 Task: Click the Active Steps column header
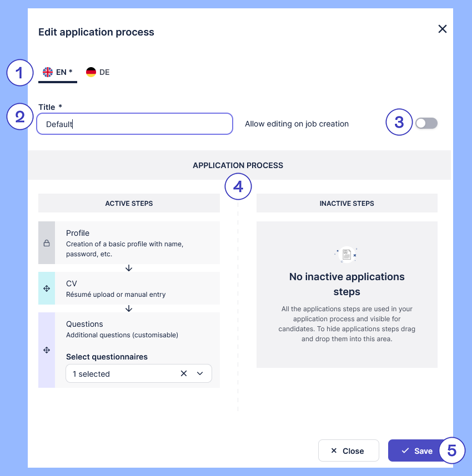pos(129,204)
